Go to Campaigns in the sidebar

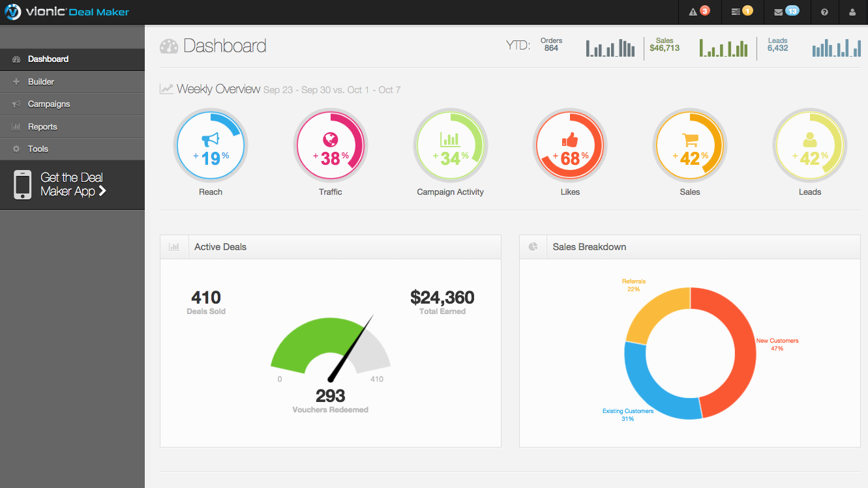pyautogui.click(x=49, y=104)
